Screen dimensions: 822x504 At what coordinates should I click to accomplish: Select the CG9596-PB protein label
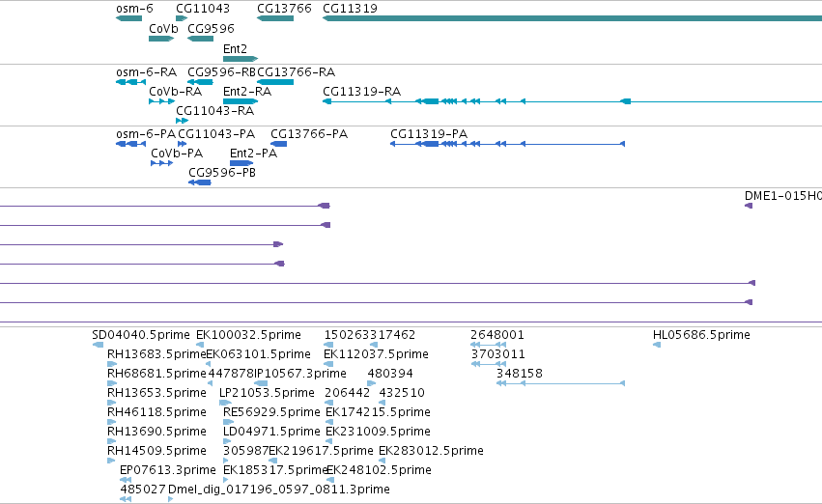pyautogui.click(x=222, y=173)
